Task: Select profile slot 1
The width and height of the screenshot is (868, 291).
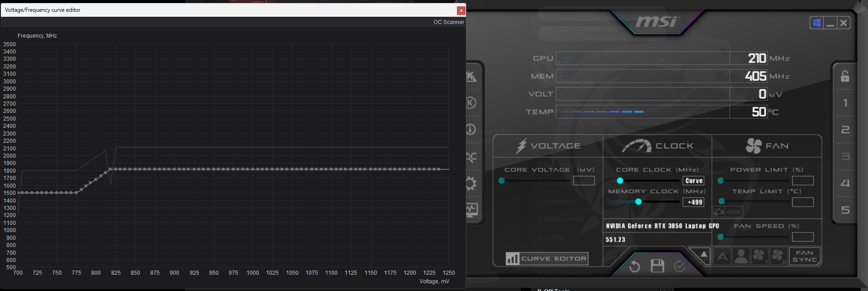Action: tap(845, 103)
